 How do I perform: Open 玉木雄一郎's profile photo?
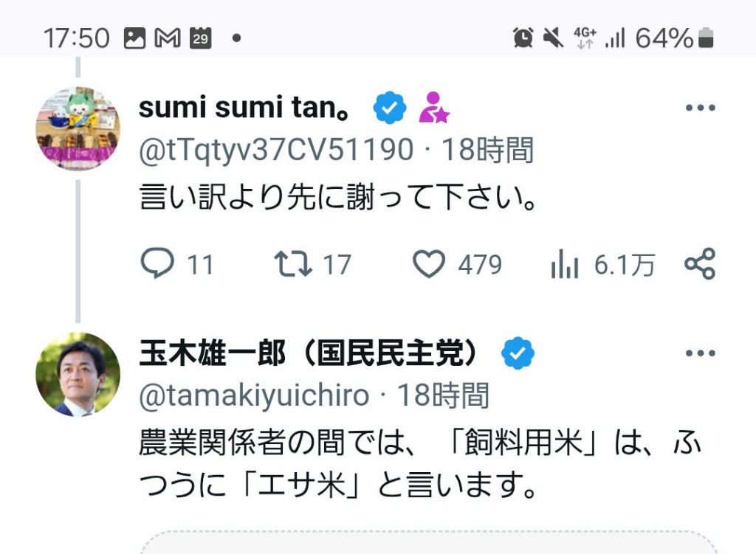tap(78, 374)
